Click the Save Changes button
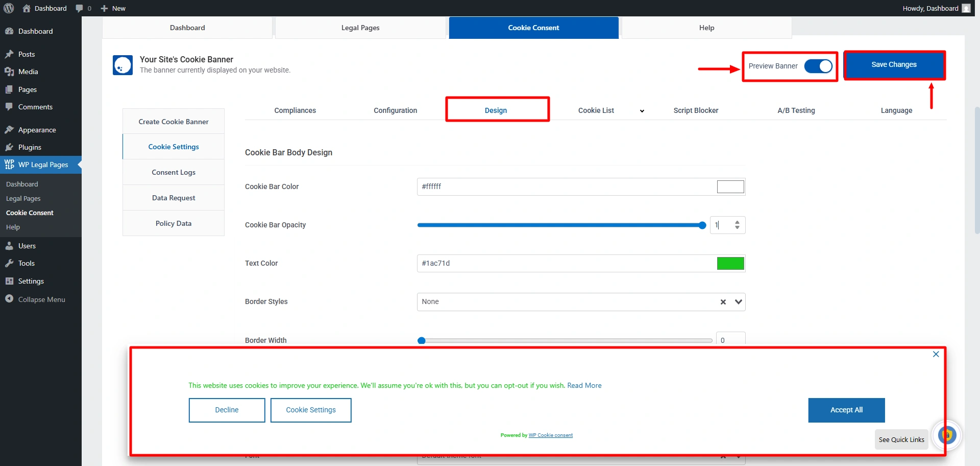980x466 pixels. 894,65
